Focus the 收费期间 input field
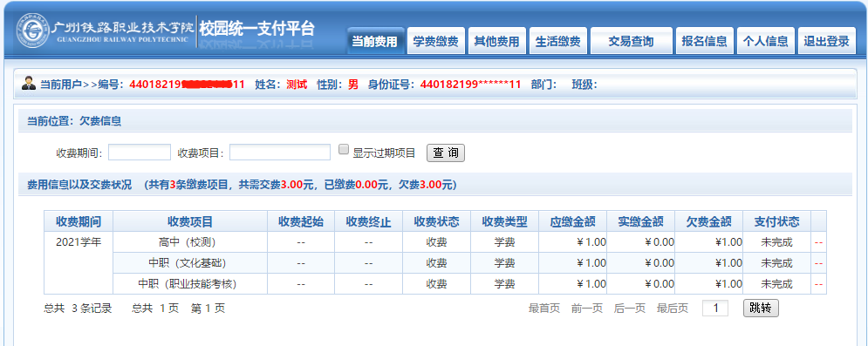 pos(140,153)
